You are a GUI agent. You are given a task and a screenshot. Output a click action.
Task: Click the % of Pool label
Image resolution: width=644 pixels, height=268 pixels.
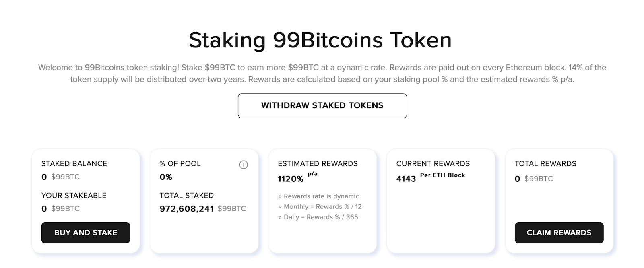180,164
